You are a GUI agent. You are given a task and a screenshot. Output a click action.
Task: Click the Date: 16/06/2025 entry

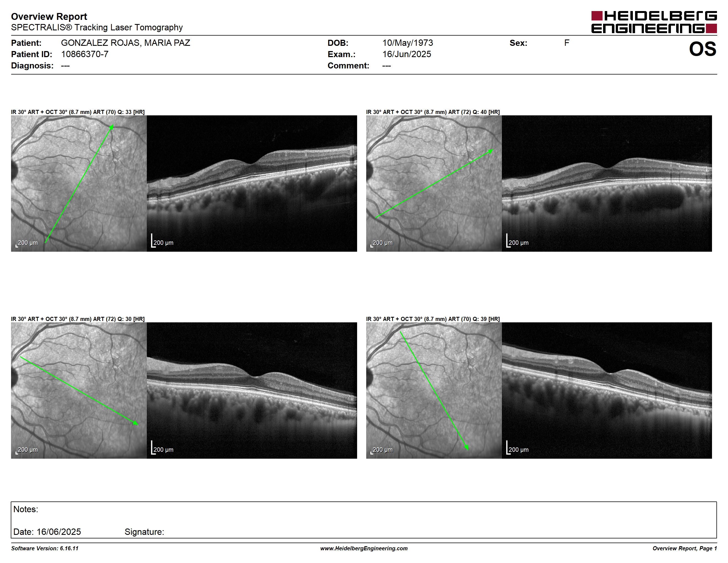(x=47, y=532)
